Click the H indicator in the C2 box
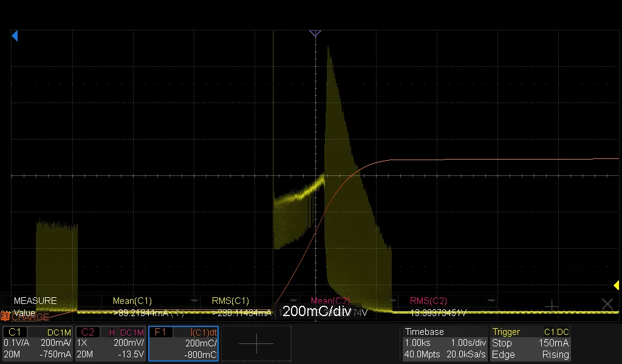This screenshot has width=622, height=364. pyautogui.click(x=112, y=332)
